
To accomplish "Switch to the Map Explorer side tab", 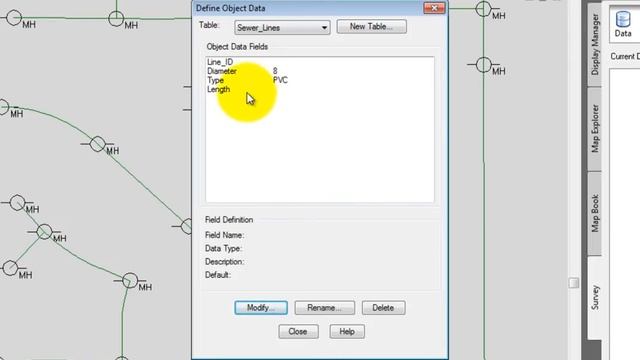I will click(x=595, y=129).
